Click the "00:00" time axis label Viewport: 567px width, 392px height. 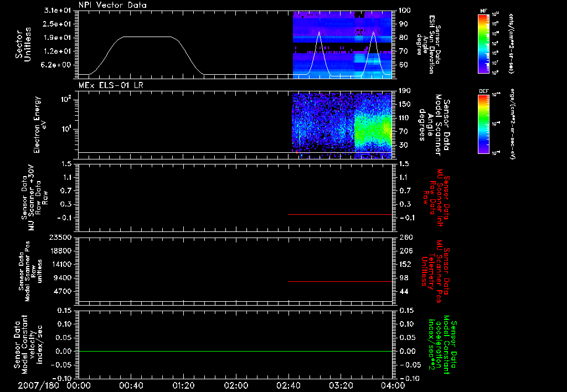click(x=79, y=385)
